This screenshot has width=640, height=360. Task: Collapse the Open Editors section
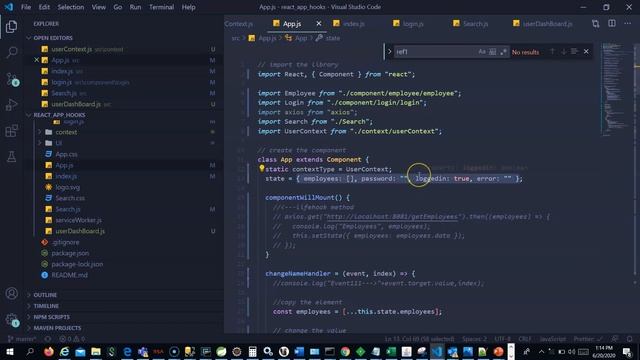(53, 38)
